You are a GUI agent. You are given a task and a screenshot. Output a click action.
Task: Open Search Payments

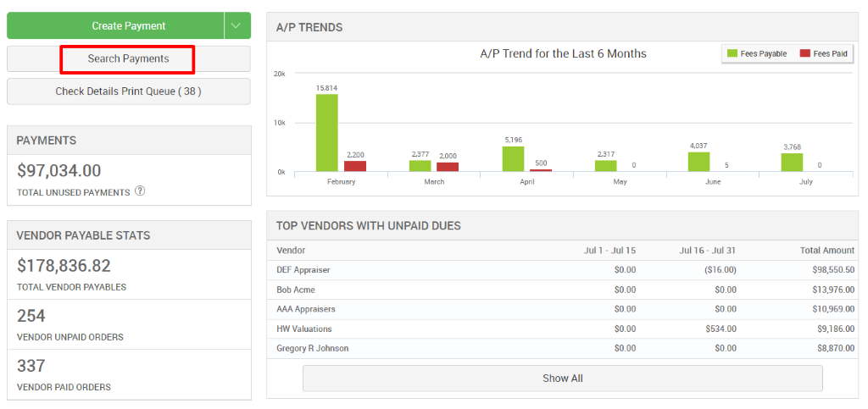(x=128, y=59)
